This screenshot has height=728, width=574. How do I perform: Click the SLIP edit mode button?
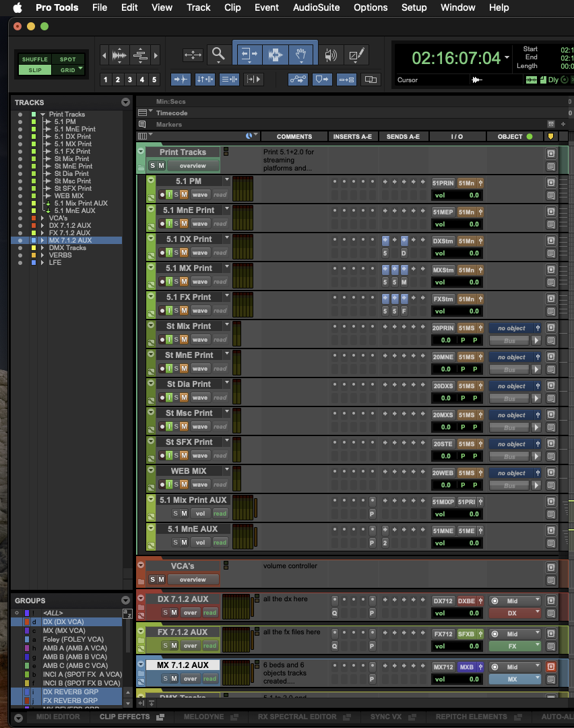pyautogui.click(x=35, y=70)
